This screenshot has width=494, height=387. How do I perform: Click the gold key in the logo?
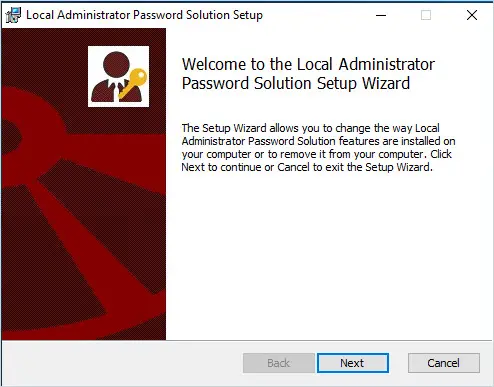coord(133,83)
